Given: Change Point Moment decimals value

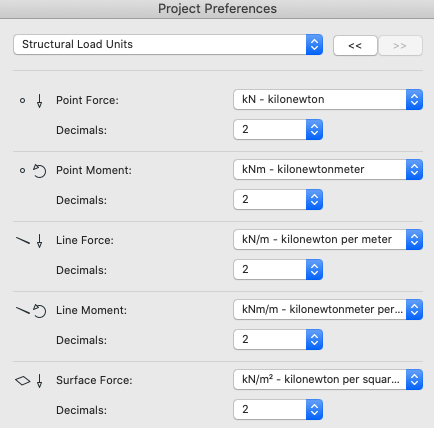Looking at the screenshot, I should (278, 199).
